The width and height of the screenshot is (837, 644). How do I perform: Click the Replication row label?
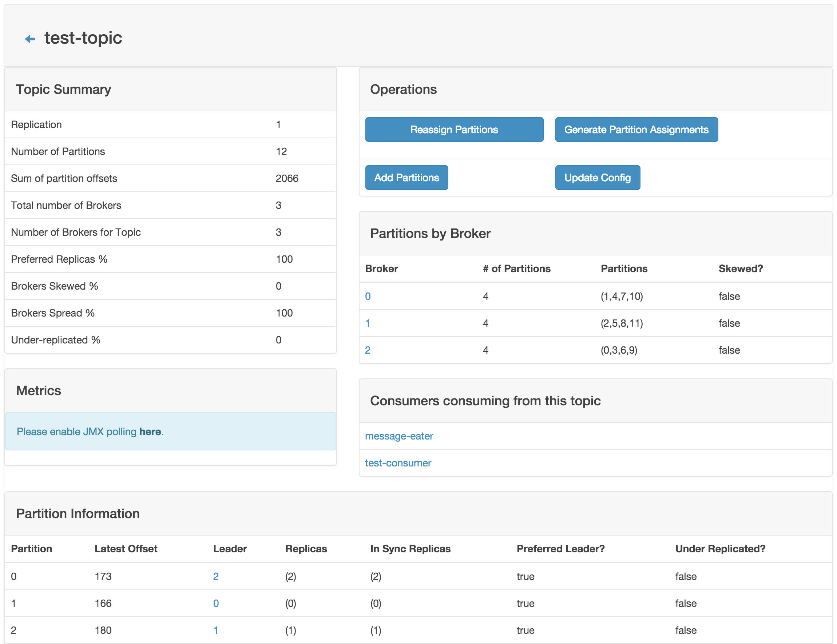click(36, 124)
